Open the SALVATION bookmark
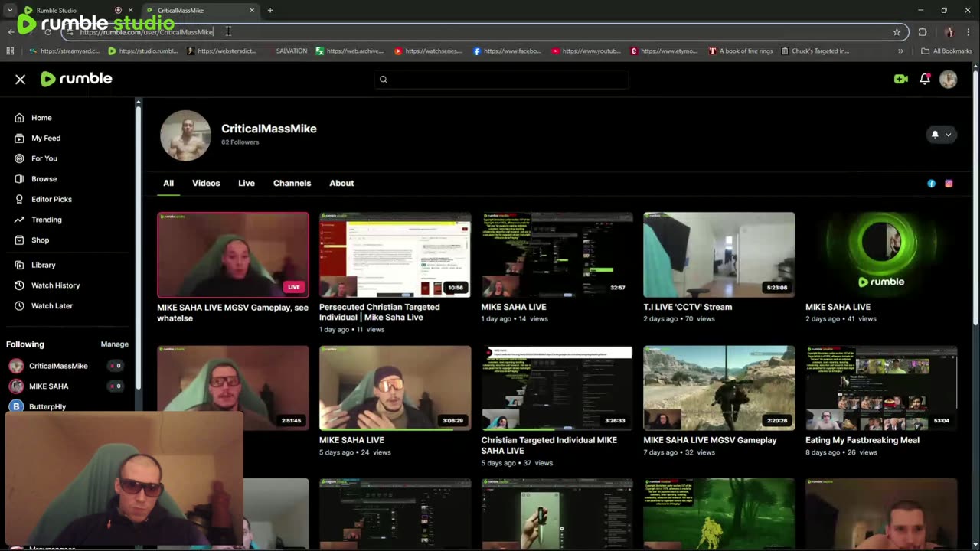The width and height of the screenshot is (980, 551). click(292, 51)
